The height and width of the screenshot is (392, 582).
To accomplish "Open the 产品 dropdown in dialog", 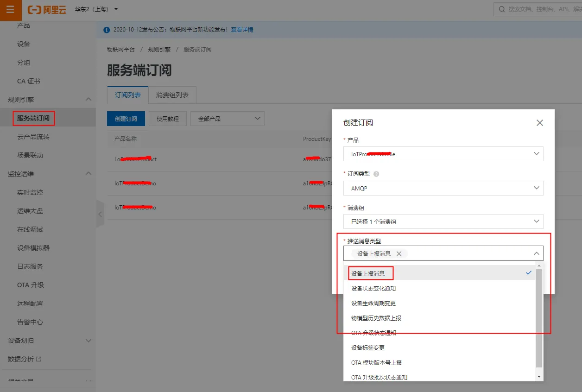I will pos(443,154).
